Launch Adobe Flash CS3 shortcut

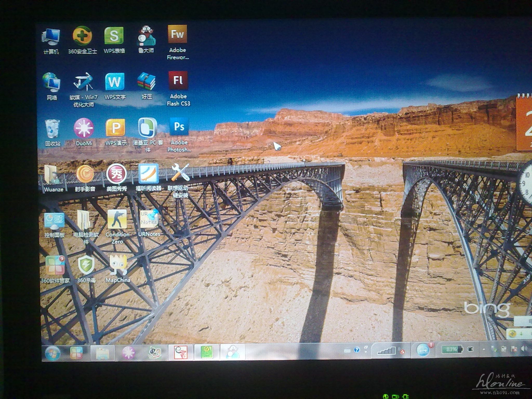click(178, 81)
